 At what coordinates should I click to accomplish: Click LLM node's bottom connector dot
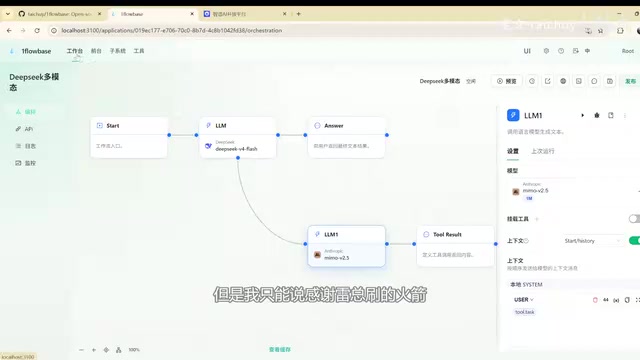[x=238, y=158]
